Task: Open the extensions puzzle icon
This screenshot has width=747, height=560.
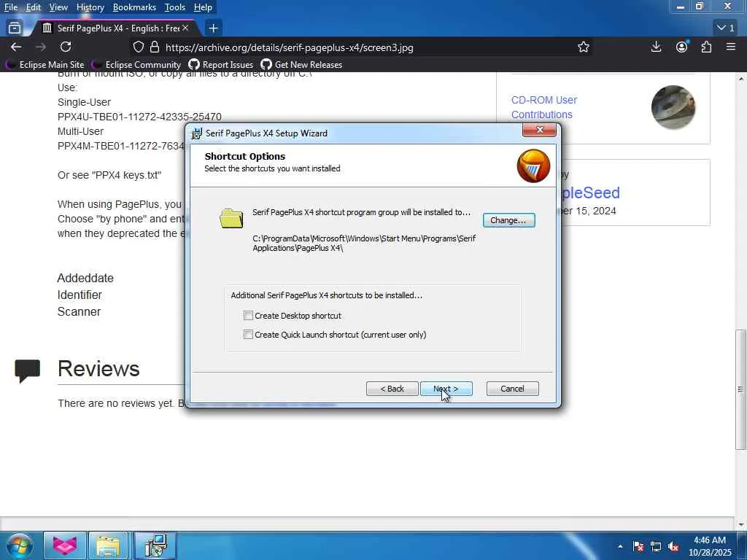Action: tap(706, 47)
